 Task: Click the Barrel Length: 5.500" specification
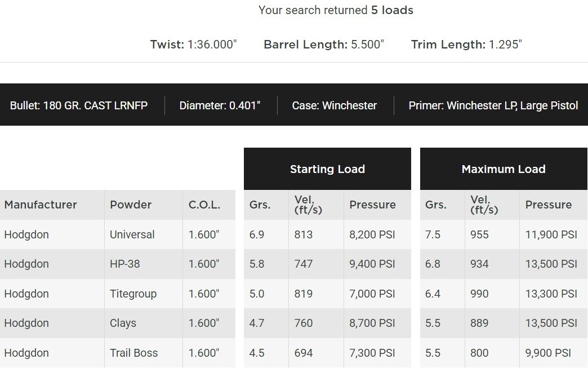[323, 45]
